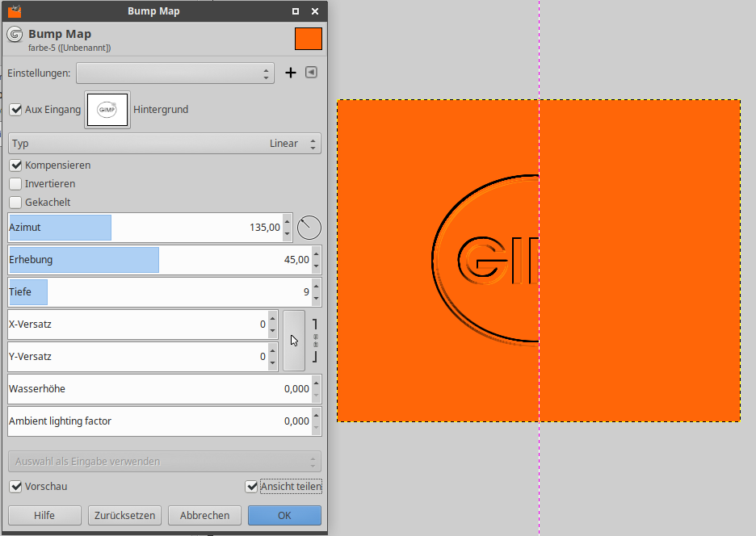Click OK to apply the bump map

[x=284, y=515]
